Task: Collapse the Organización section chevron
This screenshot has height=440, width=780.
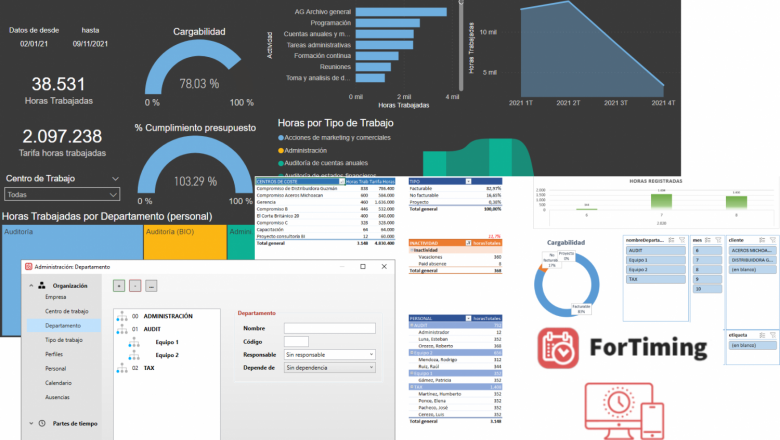Action: click(x=30, y=284)
